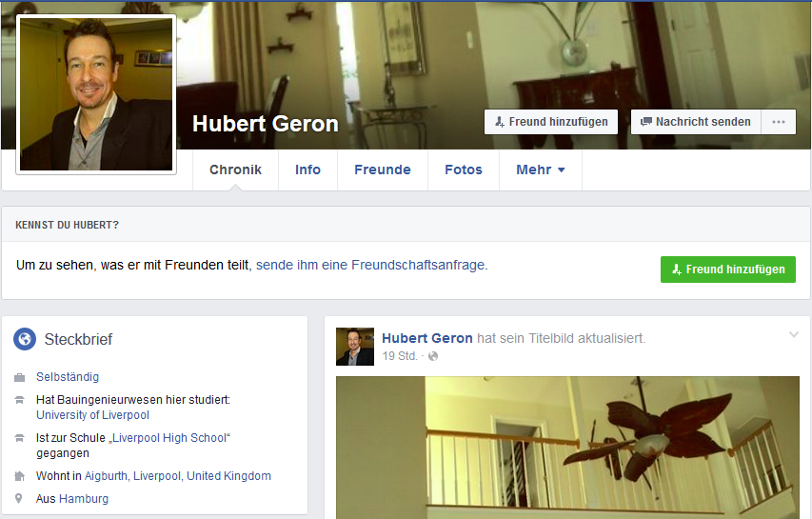Click the green Freund hinzufügen button
The width and height of the screenshot is (812, 519).
pos(728,269)
